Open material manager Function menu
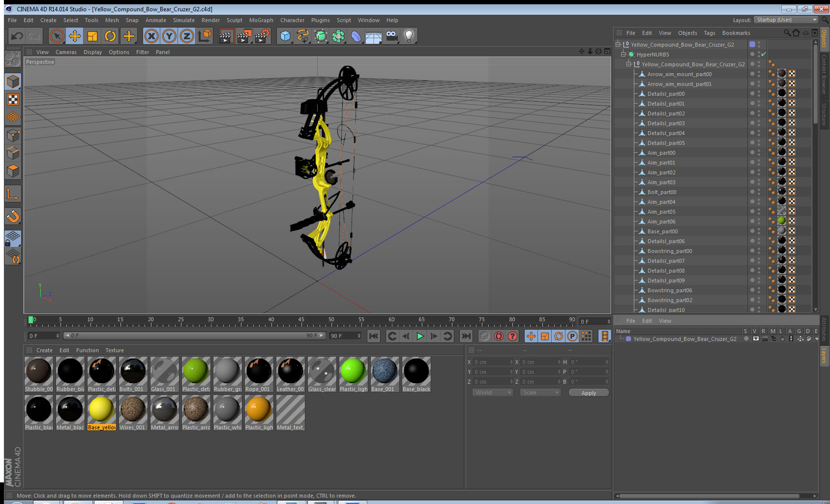830x504 pixels. pyautogui.click(x=87, y=350)
